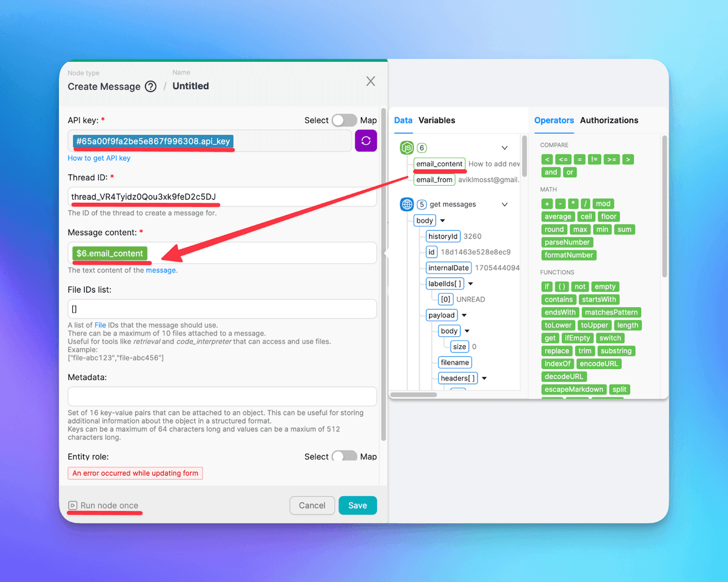Click the Metadata input field
The height and width of the screenshot is (582, 728).
222,396
